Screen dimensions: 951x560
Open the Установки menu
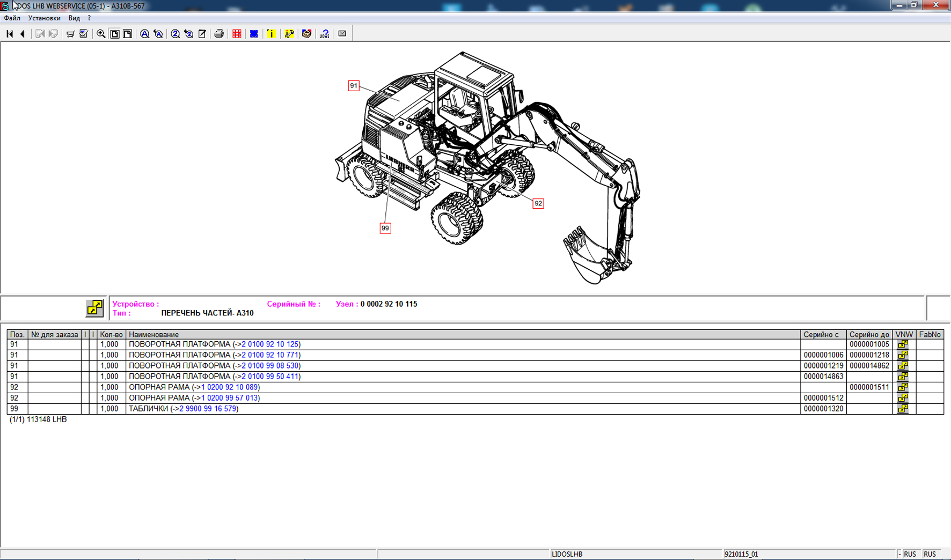pos(44,18)
